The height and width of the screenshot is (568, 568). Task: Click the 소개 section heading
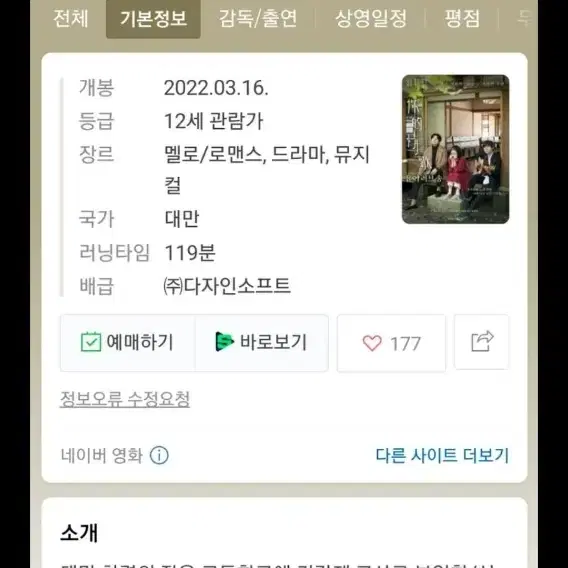[79, 533]
